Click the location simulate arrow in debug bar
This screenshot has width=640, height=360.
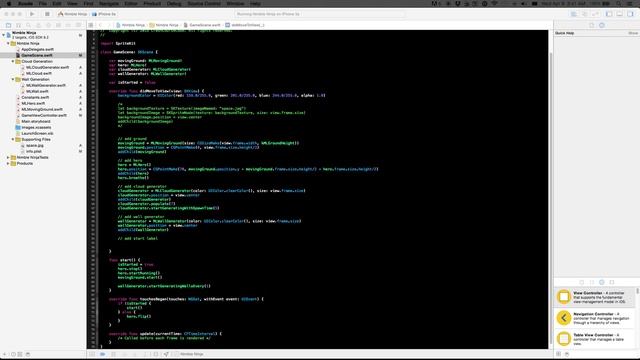pos(166,354)
